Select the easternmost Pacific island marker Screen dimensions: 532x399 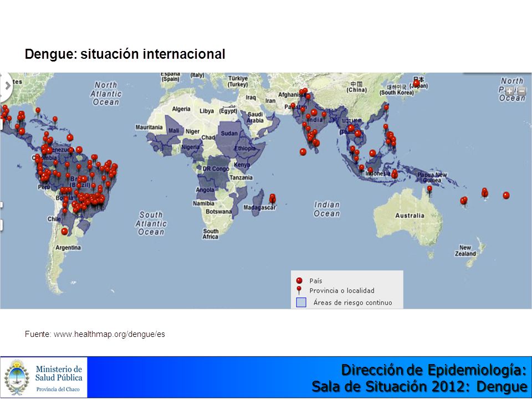(506, 196)
